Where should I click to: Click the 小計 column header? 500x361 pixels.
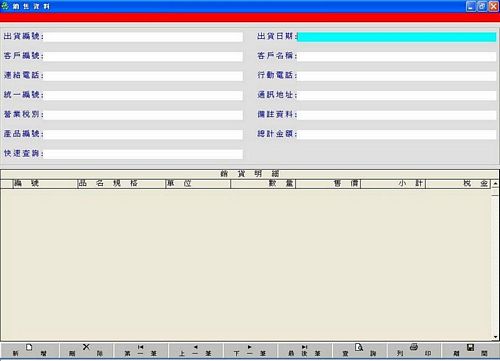393,183
